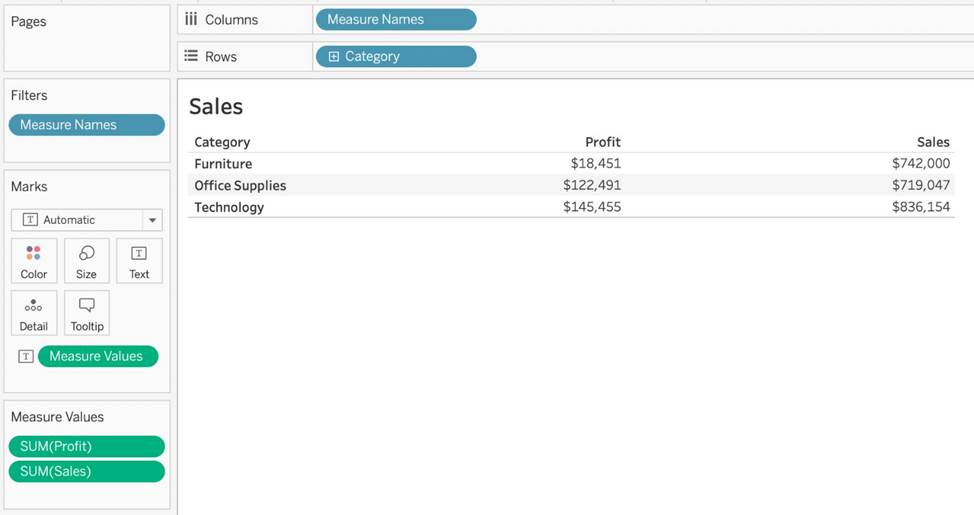Click the Profit column header
Image resolution: width=974 pixels, height=515 pixels.
[602, 142]
